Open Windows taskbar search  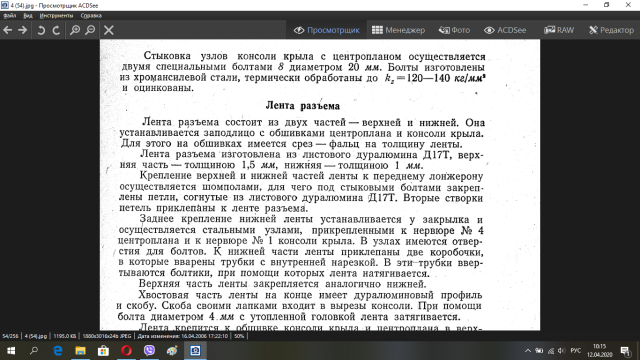[x=34, y=351]
